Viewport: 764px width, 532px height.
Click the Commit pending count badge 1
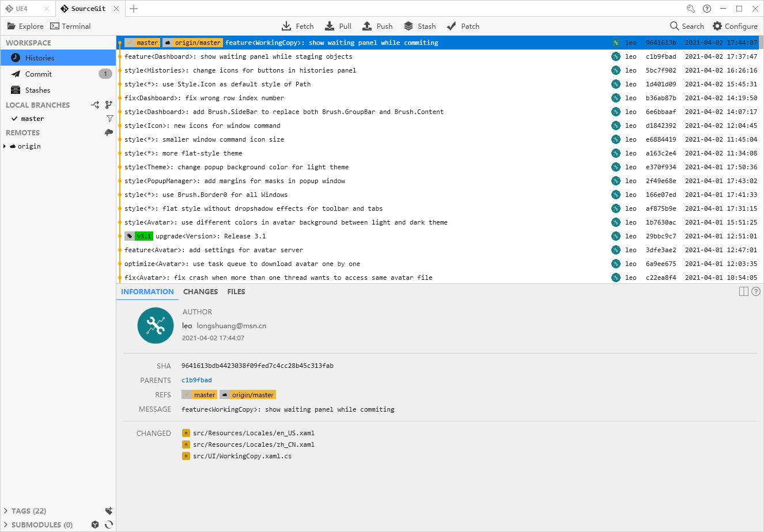tap(105, 74)
